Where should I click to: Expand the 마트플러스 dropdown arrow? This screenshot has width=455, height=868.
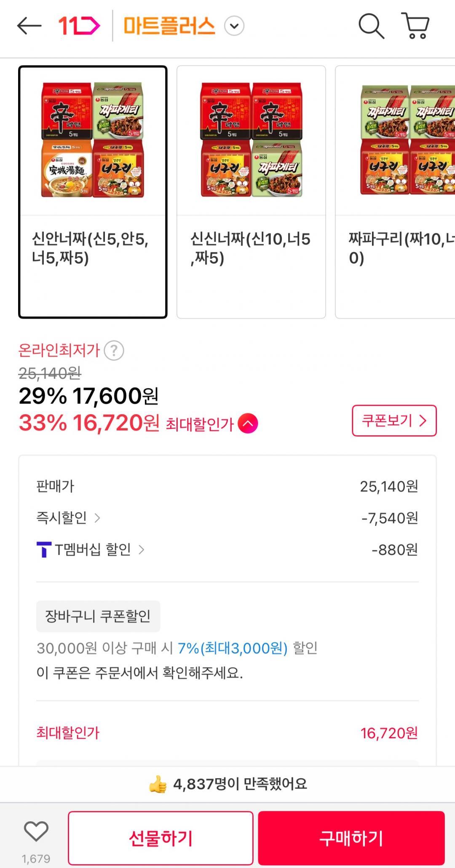click(234, 26)
